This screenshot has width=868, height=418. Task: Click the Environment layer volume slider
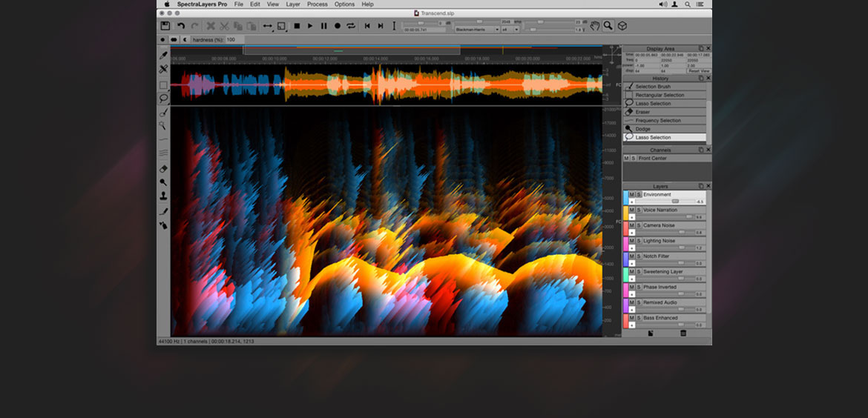click(674, 202)
